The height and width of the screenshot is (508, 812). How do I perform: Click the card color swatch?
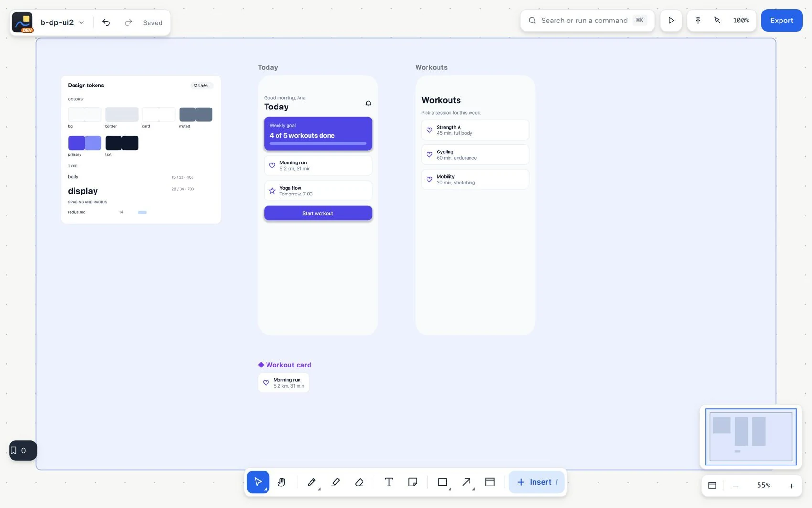(159, 115)
